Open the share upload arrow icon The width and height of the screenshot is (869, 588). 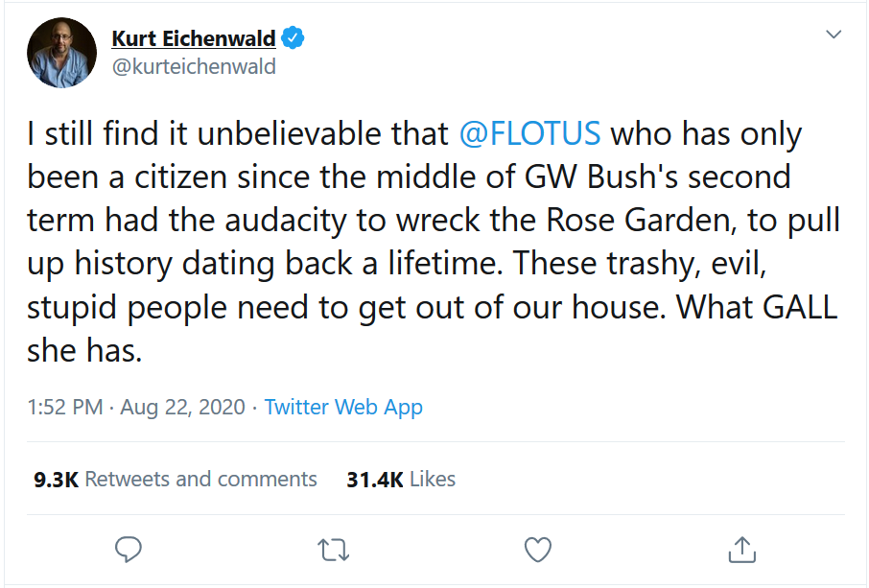[741, 550]
